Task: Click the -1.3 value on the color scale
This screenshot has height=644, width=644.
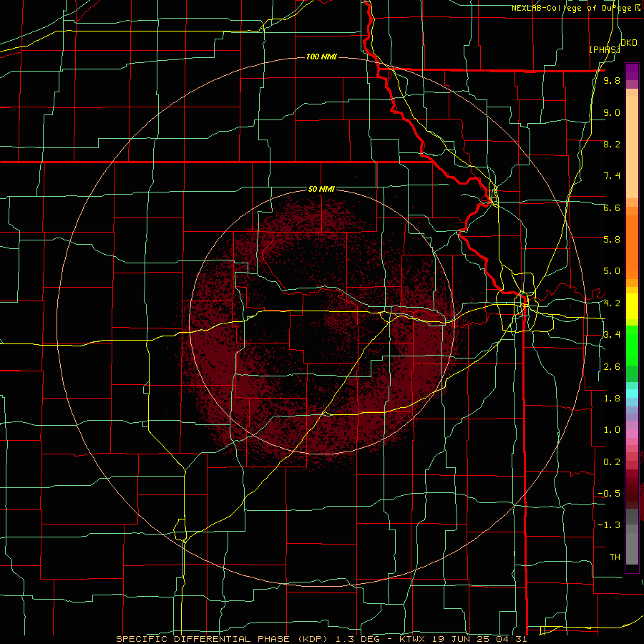Action: [609, 525]
